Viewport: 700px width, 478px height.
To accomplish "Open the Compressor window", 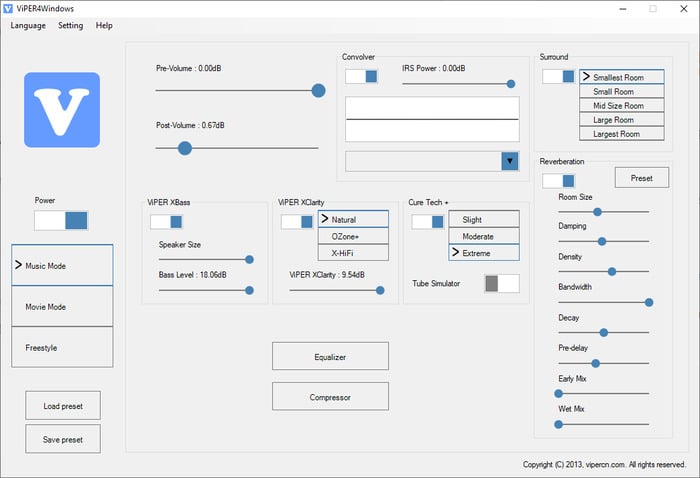I will click(330, 396).
